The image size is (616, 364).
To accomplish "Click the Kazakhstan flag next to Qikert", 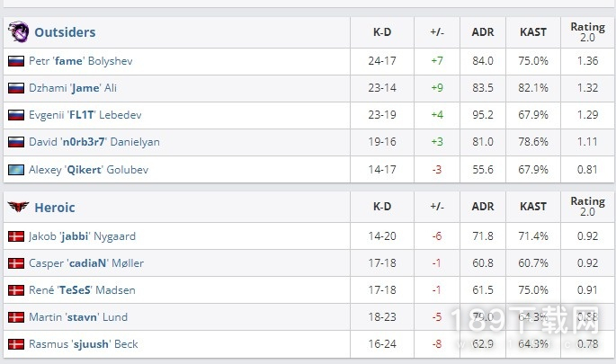I will [16, 170].
